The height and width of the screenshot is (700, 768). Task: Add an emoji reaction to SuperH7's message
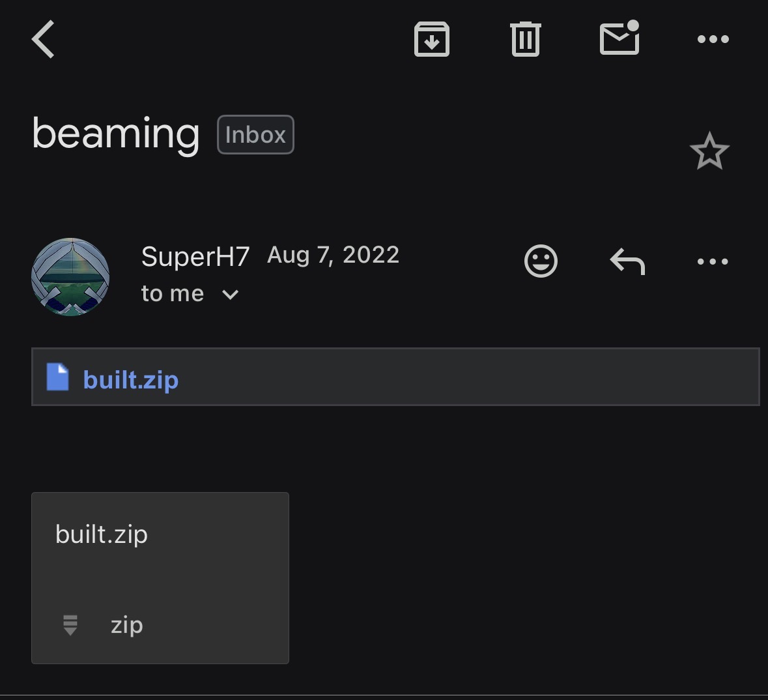click(541, 261)
